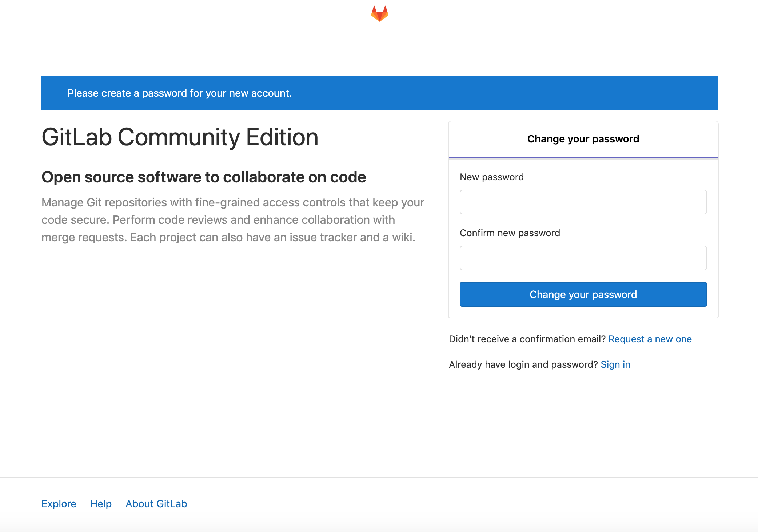Open the Explore footer link
The image size is (758, 532).
[x=59, y=504]
